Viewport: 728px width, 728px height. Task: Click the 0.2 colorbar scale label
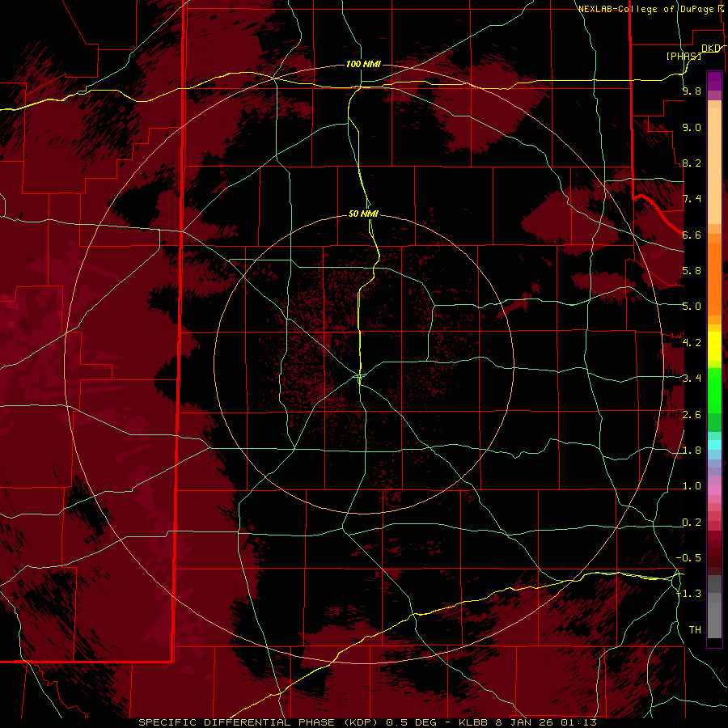pyautogui.click(x=692, y=523)
